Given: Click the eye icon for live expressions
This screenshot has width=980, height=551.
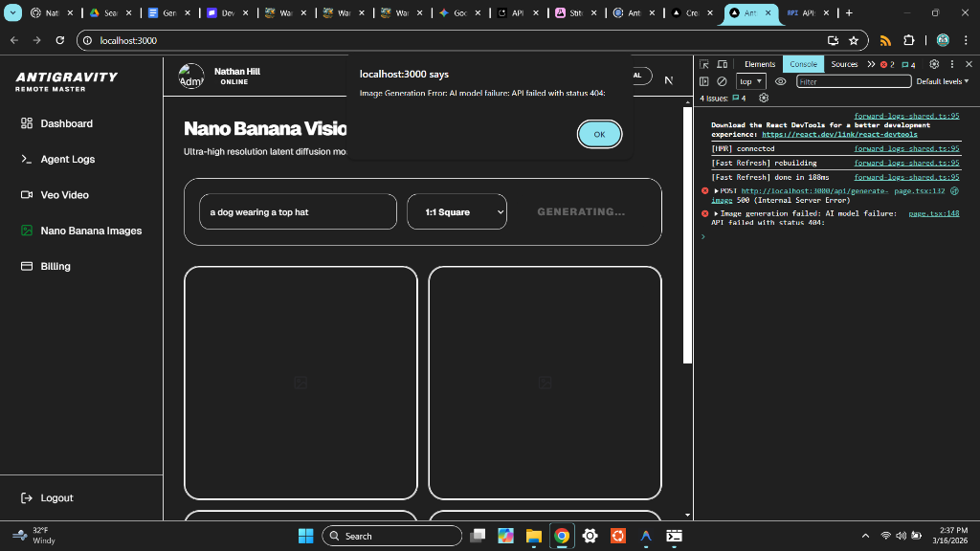Looking at the screenshot, I should [780, 81].
